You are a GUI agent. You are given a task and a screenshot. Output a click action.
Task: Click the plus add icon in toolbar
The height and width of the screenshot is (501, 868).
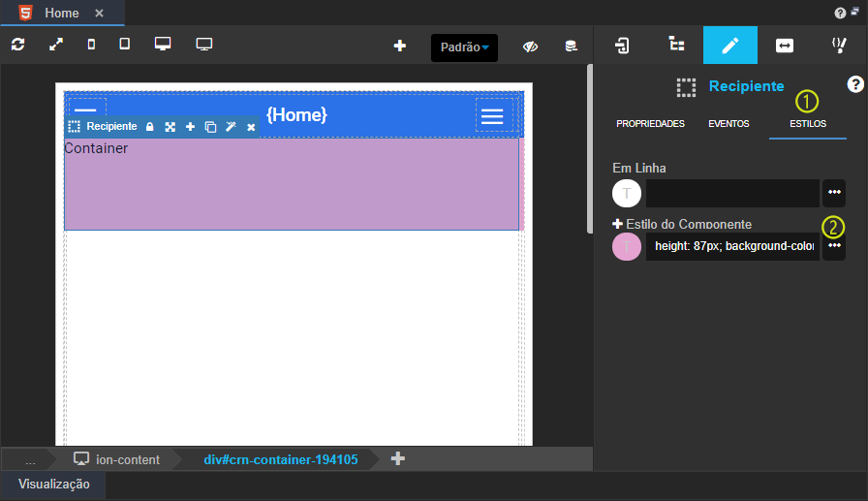point(400,46)
